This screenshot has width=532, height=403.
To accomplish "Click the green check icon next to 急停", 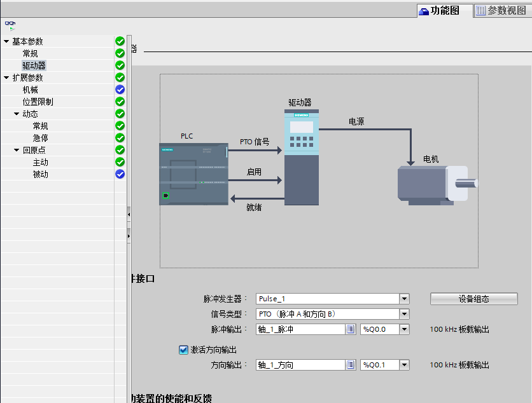I will coord(120,137).
